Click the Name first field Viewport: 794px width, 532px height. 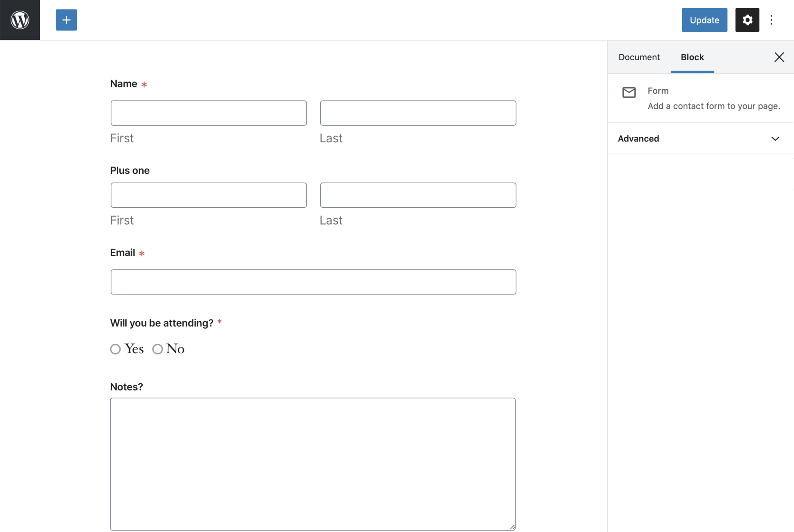click(x=208, y=113)
